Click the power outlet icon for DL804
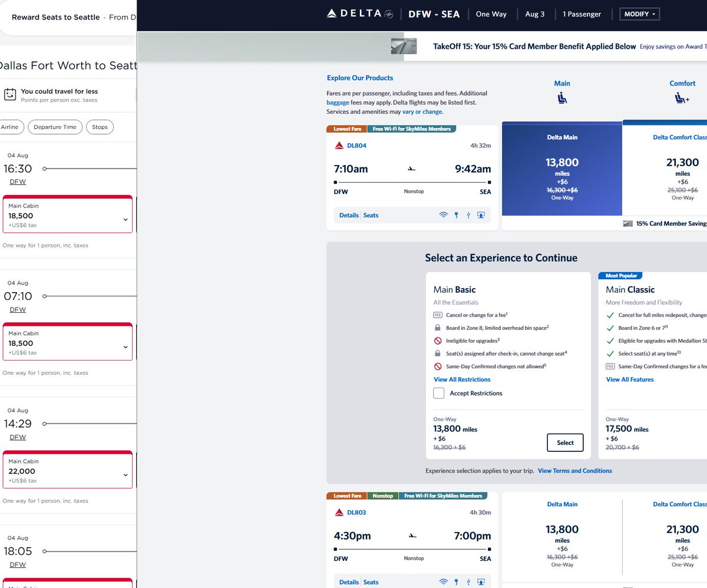This screenshot has width=707, height=588. point(456,216)
